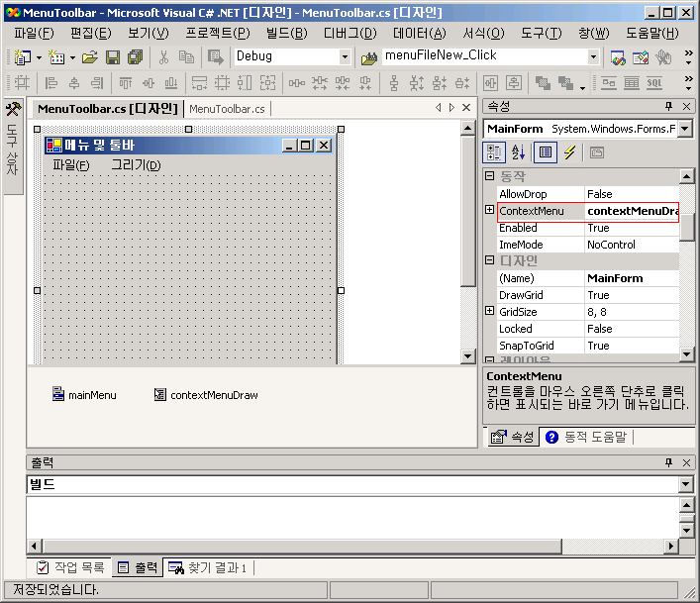
Task: Collapse the 동작 property category
Action: [x=490, y=176]
